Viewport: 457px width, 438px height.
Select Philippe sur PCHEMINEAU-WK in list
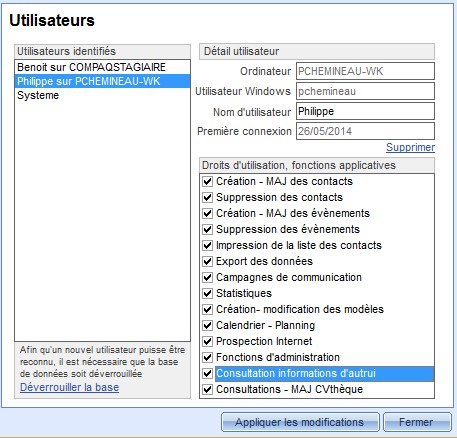point(102,81)
